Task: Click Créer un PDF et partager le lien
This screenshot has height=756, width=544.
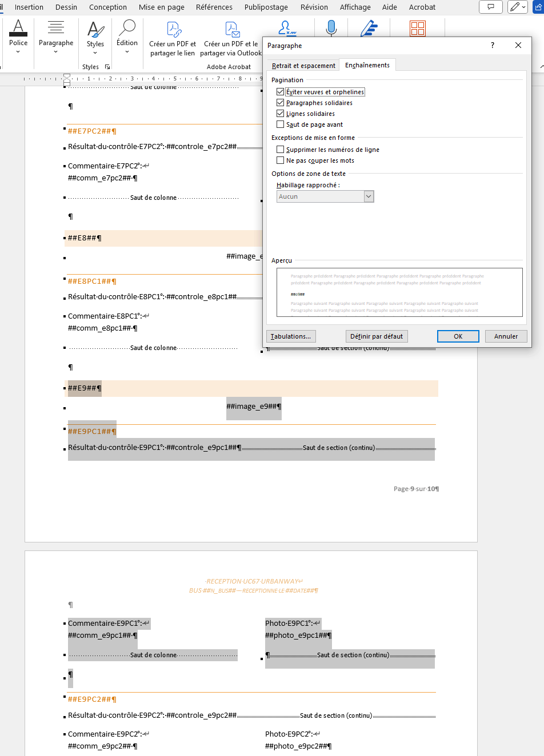Action: (173, 39)
